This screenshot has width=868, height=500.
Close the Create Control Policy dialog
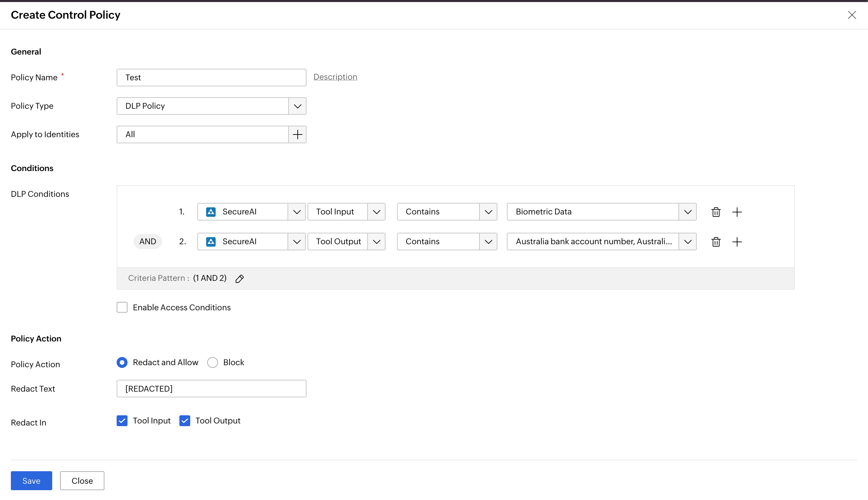tap(851, 15)
